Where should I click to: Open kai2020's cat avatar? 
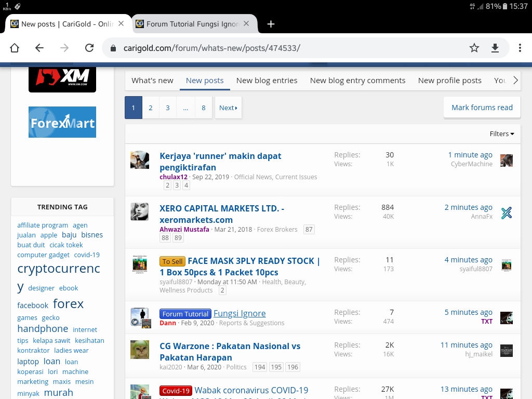click(x=140, y=350)
